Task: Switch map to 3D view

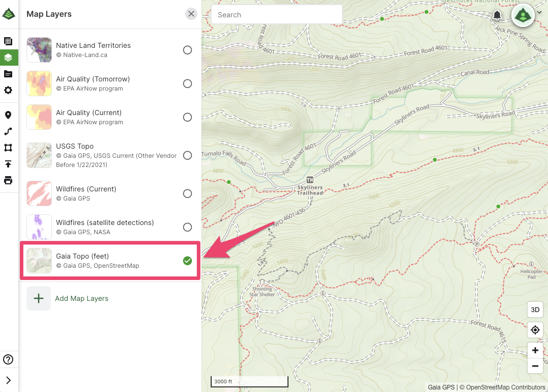Action: point(535,310)
